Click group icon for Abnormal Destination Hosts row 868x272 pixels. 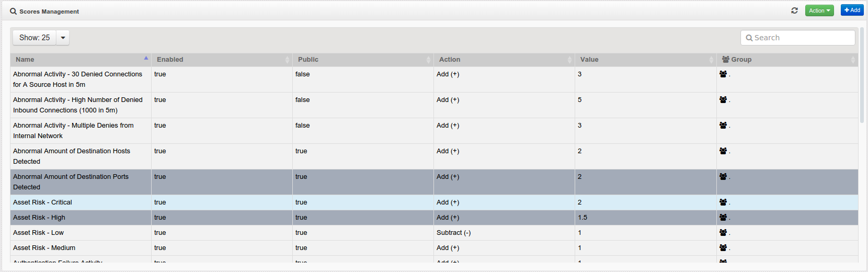pos(723,151)
